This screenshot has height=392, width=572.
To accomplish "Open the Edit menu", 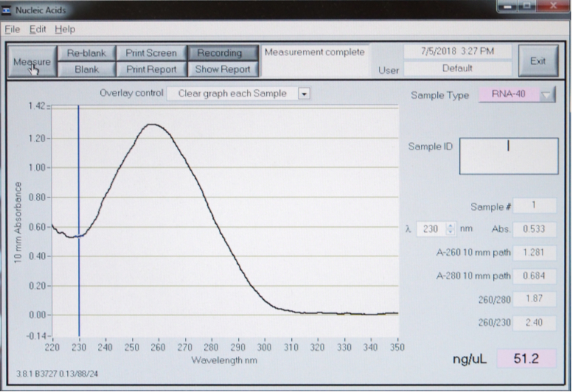I will click(38, 29).
